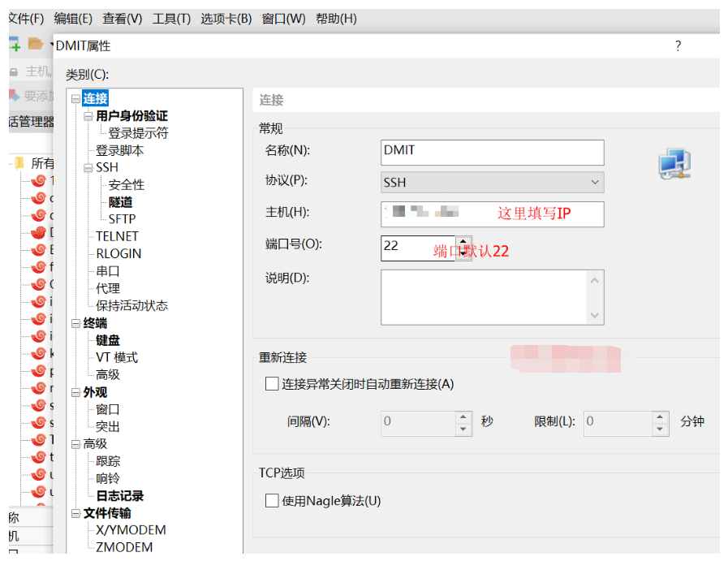Toggle the 使用Nagle算法 checkbox
This screenshot has width=728, height=561.
pos(272,501)
